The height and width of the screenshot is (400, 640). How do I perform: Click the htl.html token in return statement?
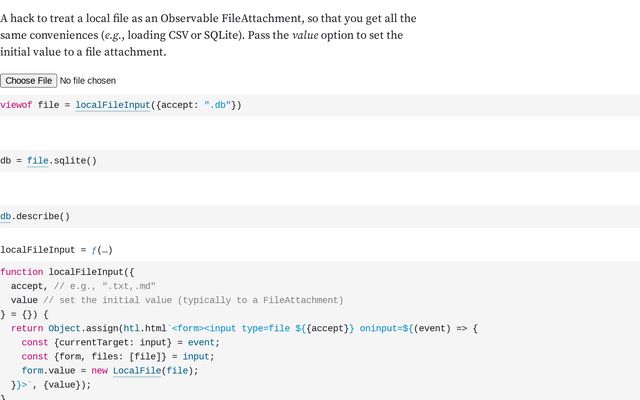(x=144, y=328)
